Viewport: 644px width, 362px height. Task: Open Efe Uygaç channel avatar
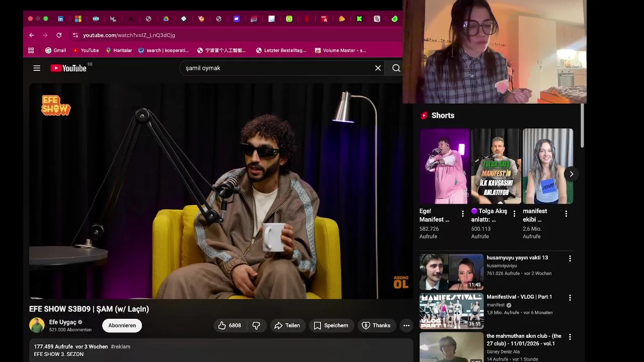point(37,325)
